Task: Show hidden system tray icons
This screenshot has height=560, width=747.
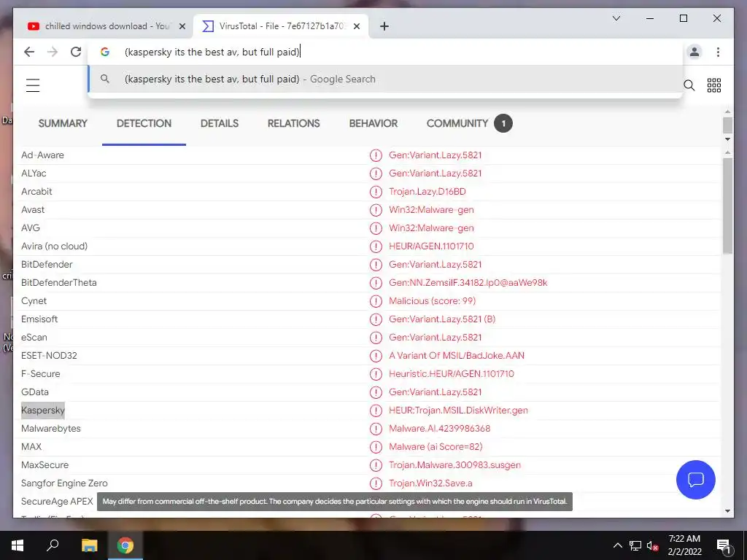Action: click(x=617, y=545)
